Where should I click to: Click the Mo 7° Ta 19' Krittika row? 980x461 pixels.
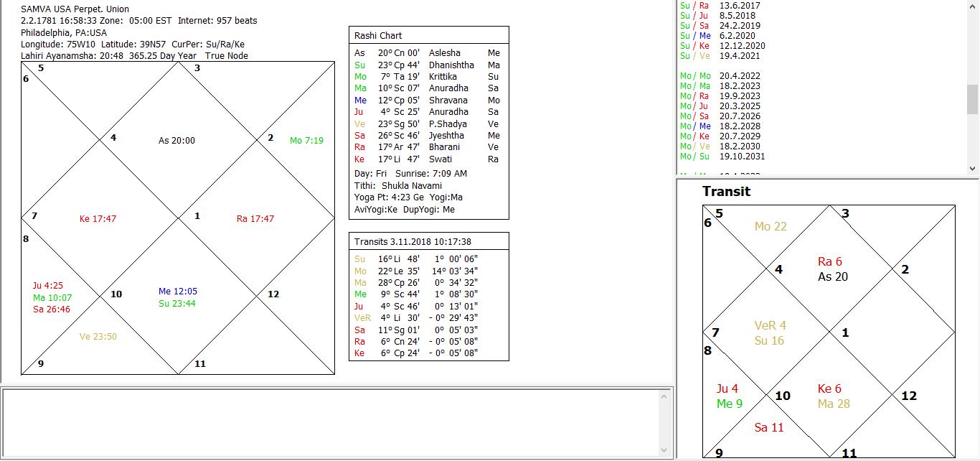pos(428,77)
